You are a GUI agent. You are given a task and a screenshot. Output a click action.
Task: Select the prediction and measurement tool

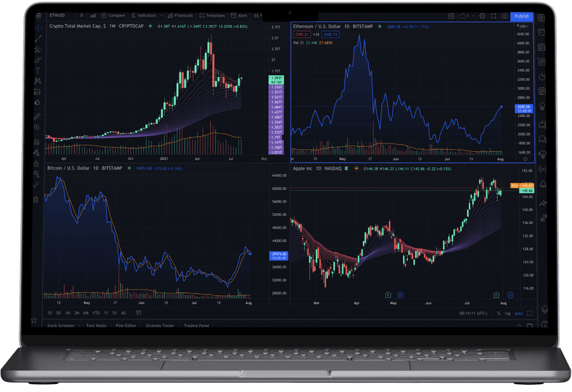click(x=37, y=92)
